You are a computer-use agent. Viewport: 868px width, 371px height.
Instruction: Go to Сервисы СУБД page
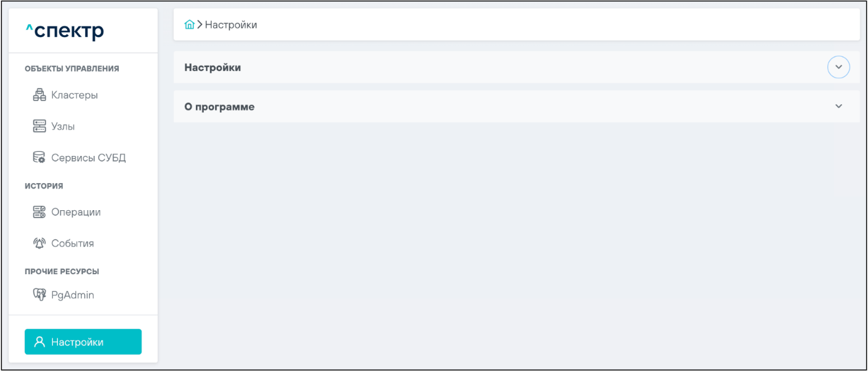tap(88, 158)
